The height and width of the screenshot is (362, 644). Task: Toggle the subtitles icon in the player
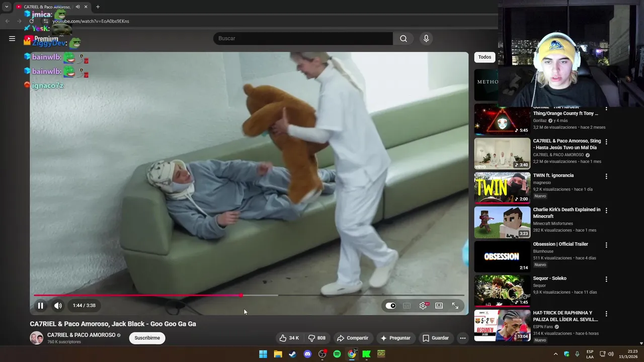pos(407,306)
